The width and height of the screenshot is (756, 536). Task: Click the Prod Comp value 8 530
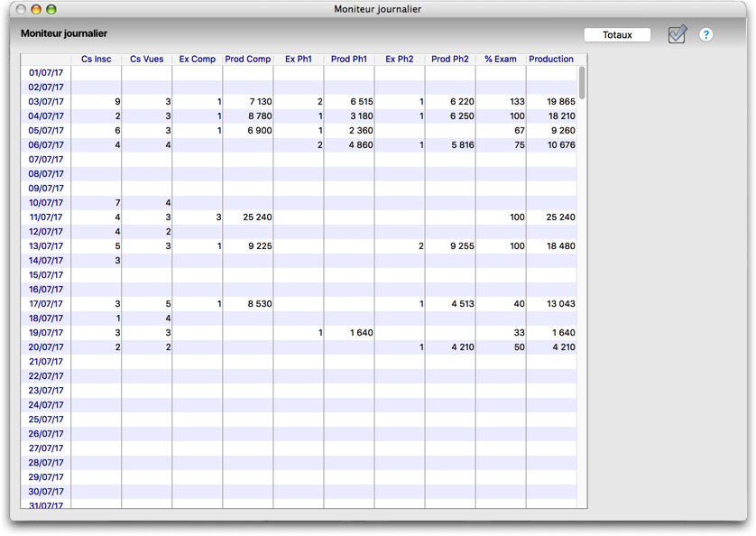click(260, 304)
